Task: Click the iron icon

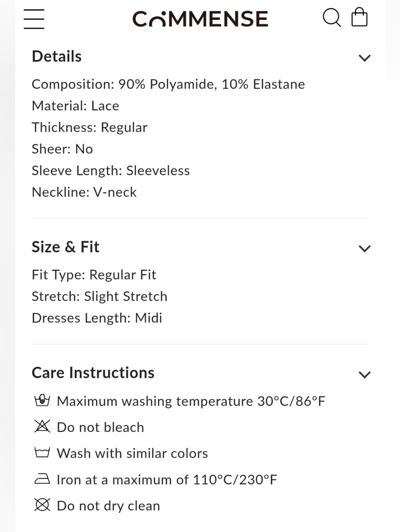Action: [42, 479]
